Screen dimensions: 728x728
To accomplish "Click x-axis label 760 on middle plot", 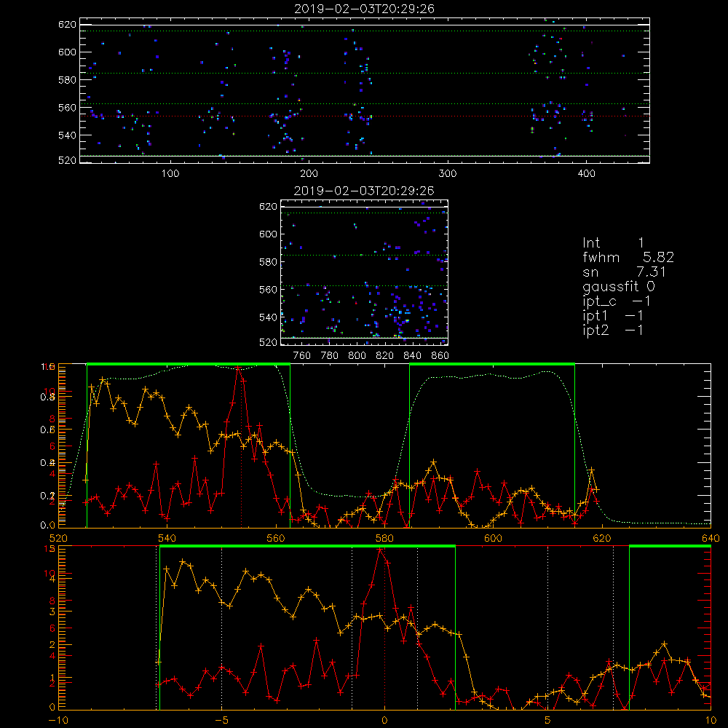I will pos(302,356).
